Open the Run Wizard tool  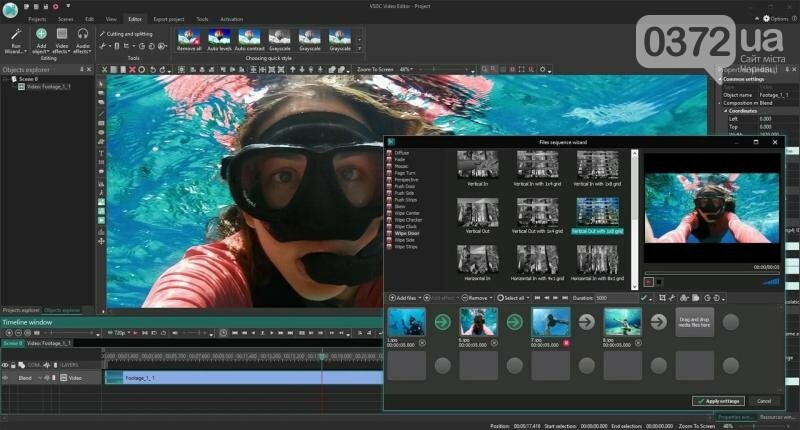pos(15,41)
